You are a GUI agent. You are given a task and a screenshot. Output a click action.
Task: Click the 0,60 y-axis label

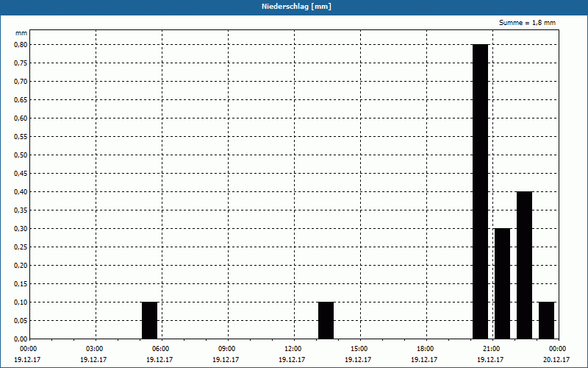click(x=21, y=118)
